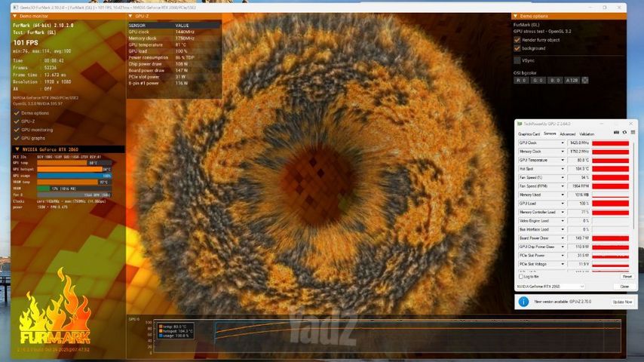
Task: Click the GPU temperature row in overlay table
Action: 174,44
